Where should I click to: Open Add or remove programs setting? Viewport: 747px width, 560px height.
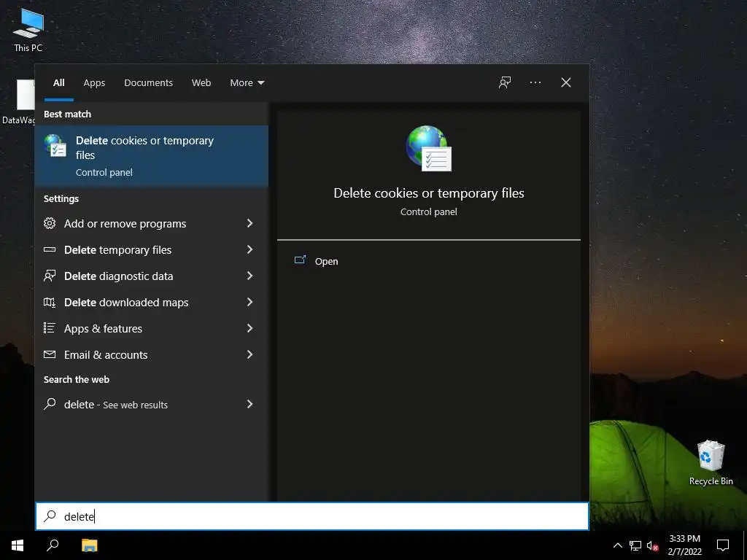152,223
